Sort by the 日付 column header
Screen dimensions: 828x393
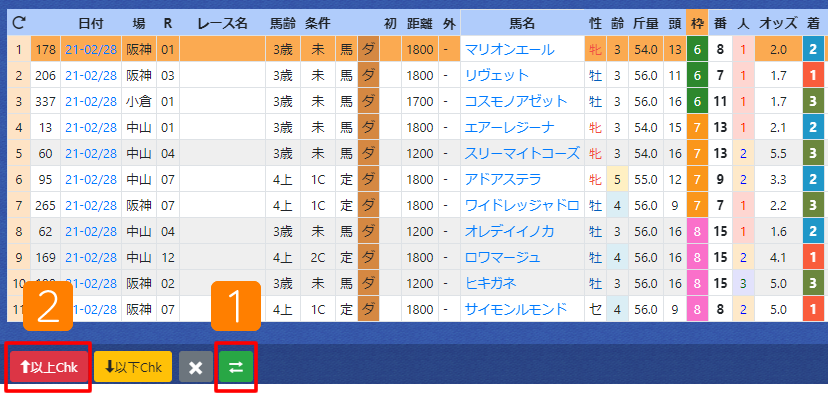click(91, 23)
